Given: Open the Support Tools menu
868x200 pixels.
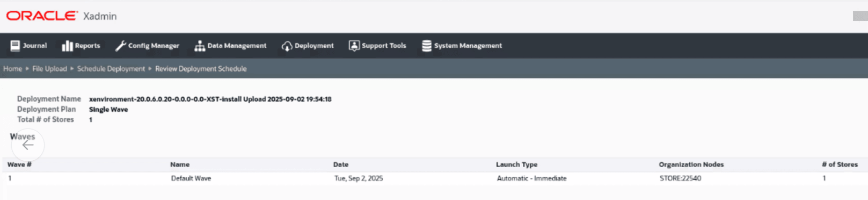Looking at the screenshot, I should click(377, 46).
